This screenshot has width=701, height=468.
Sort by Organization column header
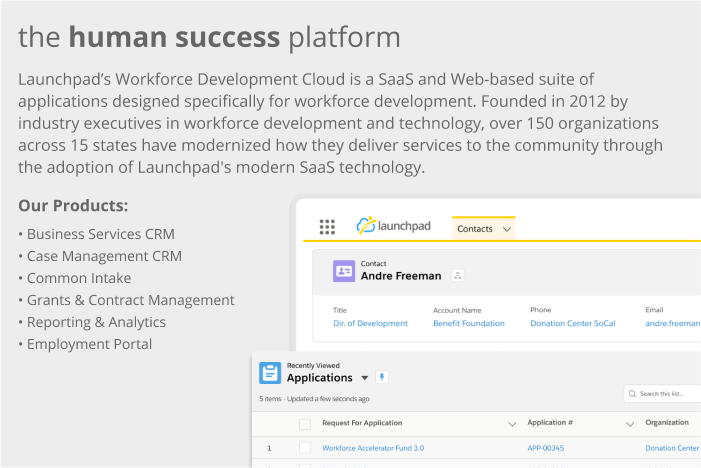pyautogui.click(x=667, y=422)
